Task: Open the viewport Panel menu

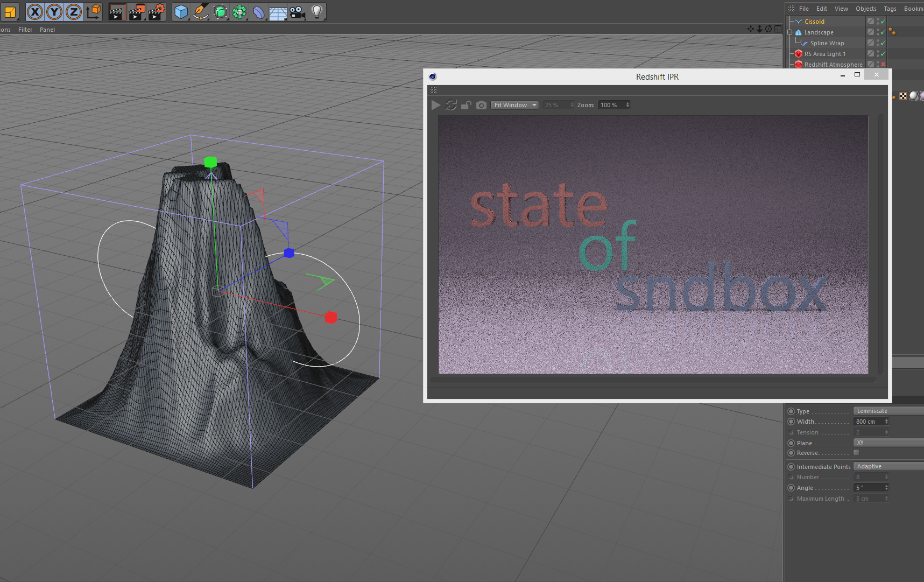Action: tap(47, 30)
